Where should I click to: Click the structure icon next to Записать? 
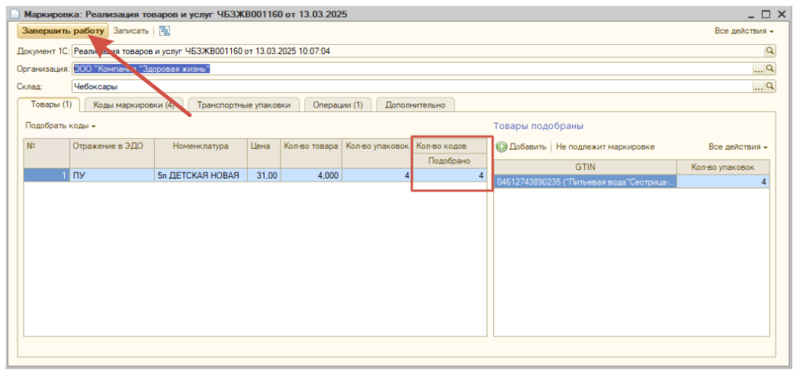point(164,31)
